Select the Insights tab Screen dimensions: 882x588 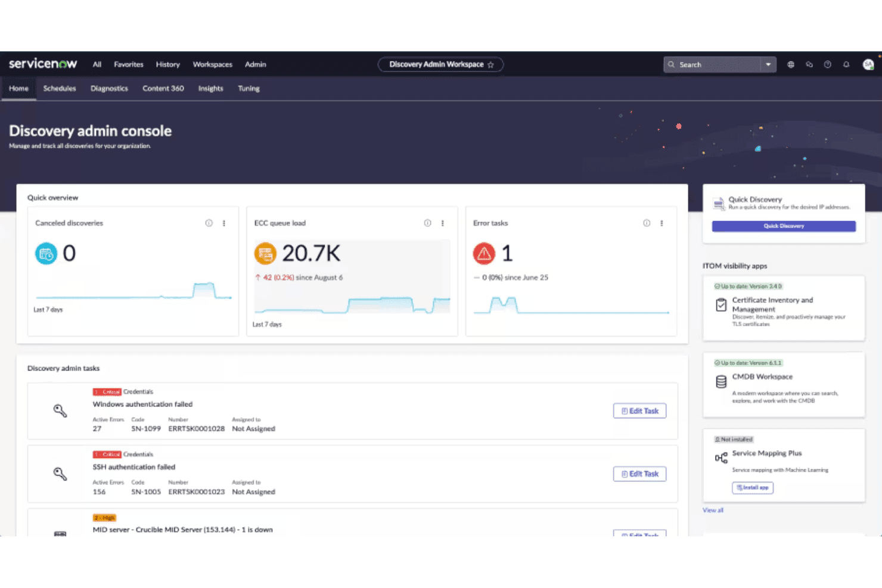(211, 88)
